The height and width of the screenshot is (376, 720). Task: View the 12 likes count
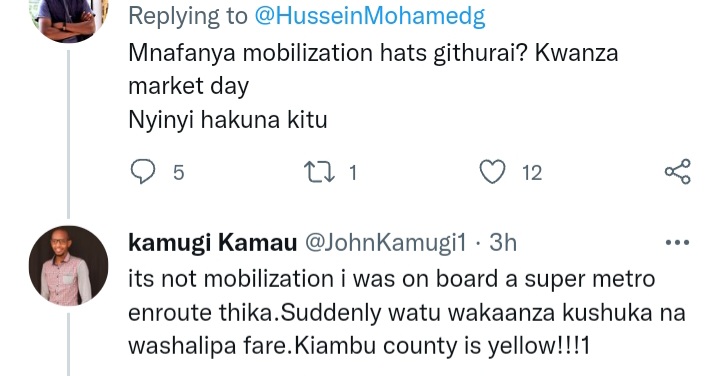(532, 173)
